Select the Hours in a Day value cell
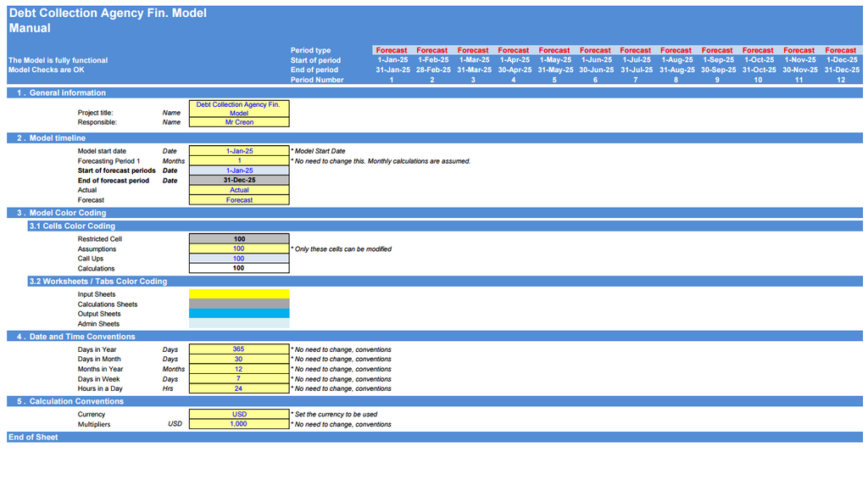 pos(239,388)
